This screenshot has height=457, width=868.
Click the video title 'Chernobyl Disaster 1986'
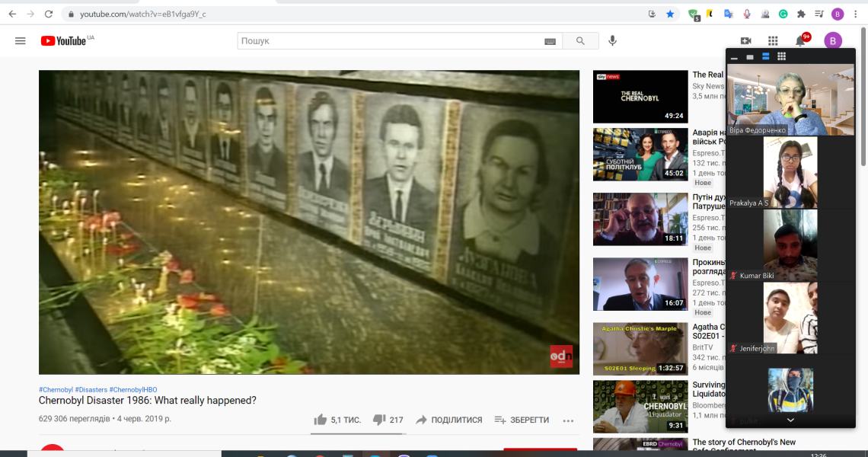pyautogui.click(x=147, y=401)
